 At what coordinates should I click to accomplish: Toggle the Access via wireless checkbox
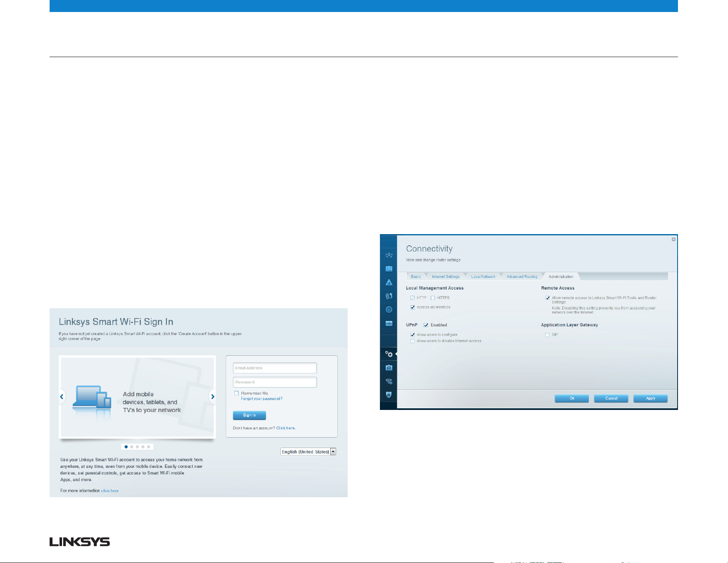(x=413, y=307)
